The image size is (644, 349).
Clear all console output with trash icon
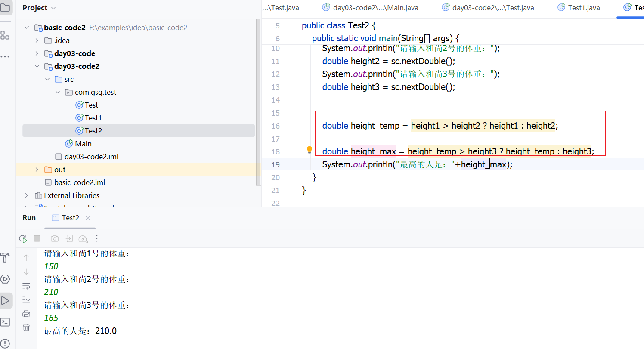[x=26, y=327]
